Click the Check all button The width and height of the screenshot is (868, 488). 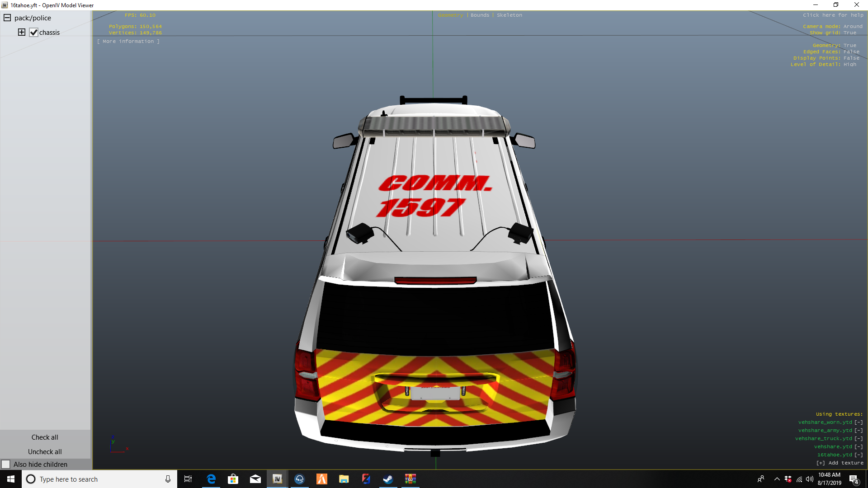45,437
